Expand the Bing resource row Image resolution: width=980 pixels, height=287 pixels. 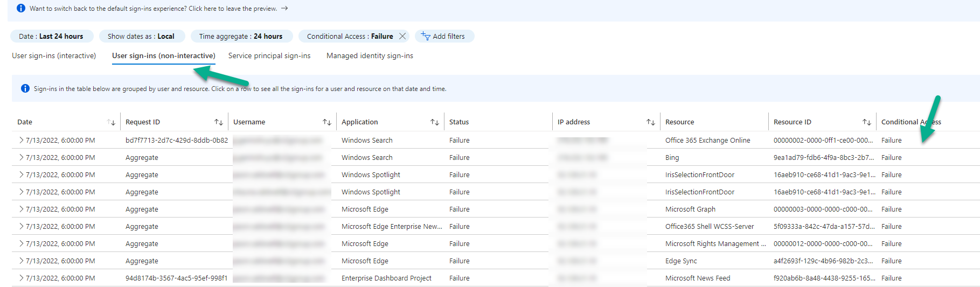(x=22, y=157)
